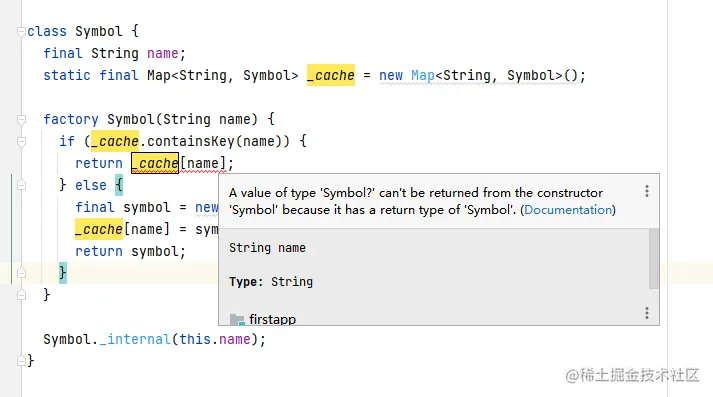Click the Map type after the new keyword
Viewport: 713px width, 397px height.
click(x=423, y=75)
